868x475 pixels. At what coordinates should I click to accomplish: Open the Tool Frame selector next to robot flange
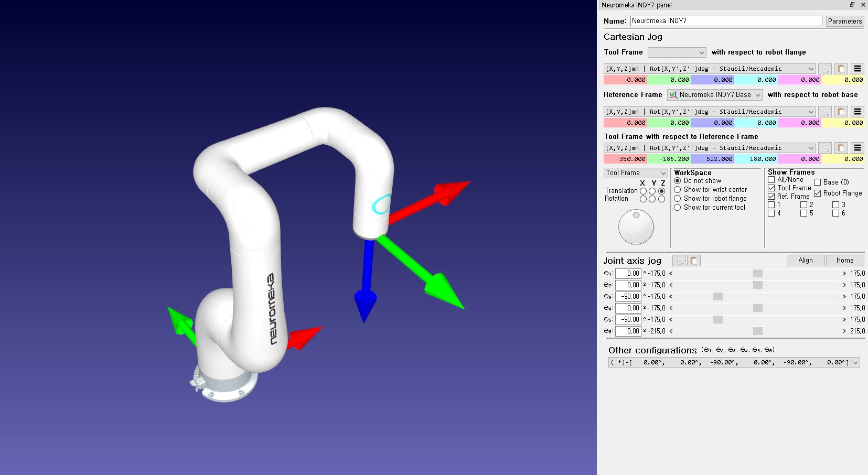tap(677, 52)
